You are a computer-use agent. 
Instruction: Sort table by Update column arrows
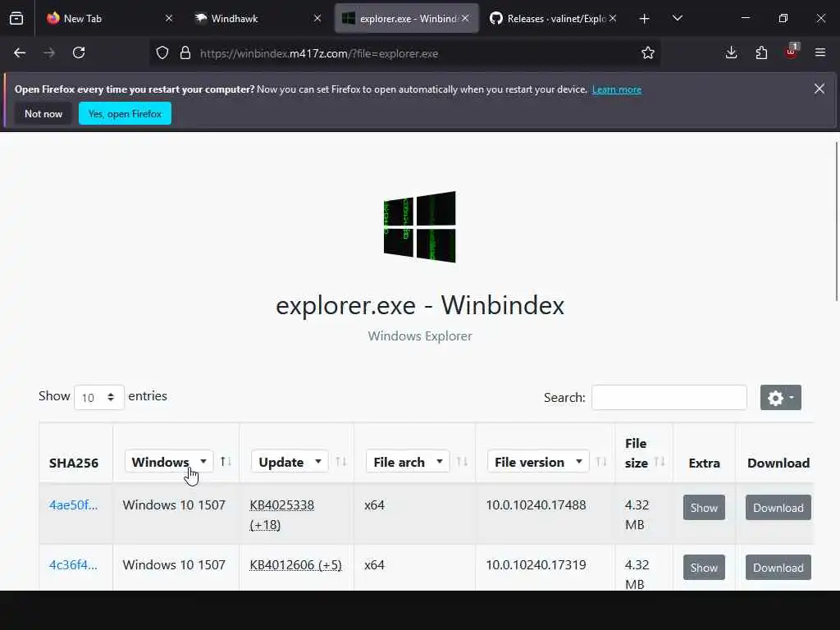[x=341, y=462]
